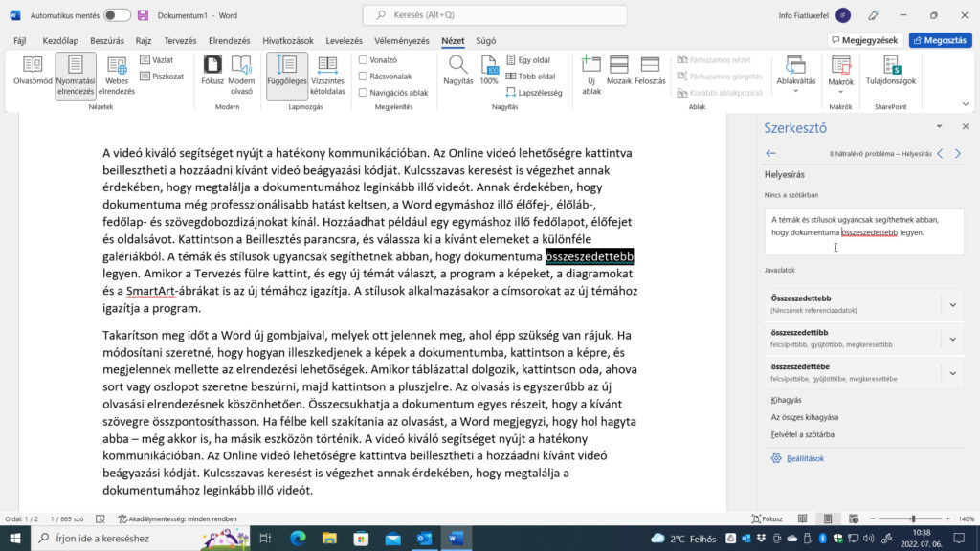
Task: Click the Megjegyzések button
Action: pos(865,40)
